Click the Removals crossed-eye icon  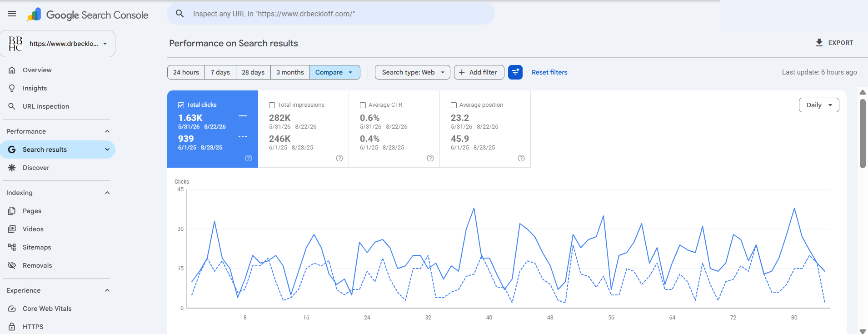(12, 265)
